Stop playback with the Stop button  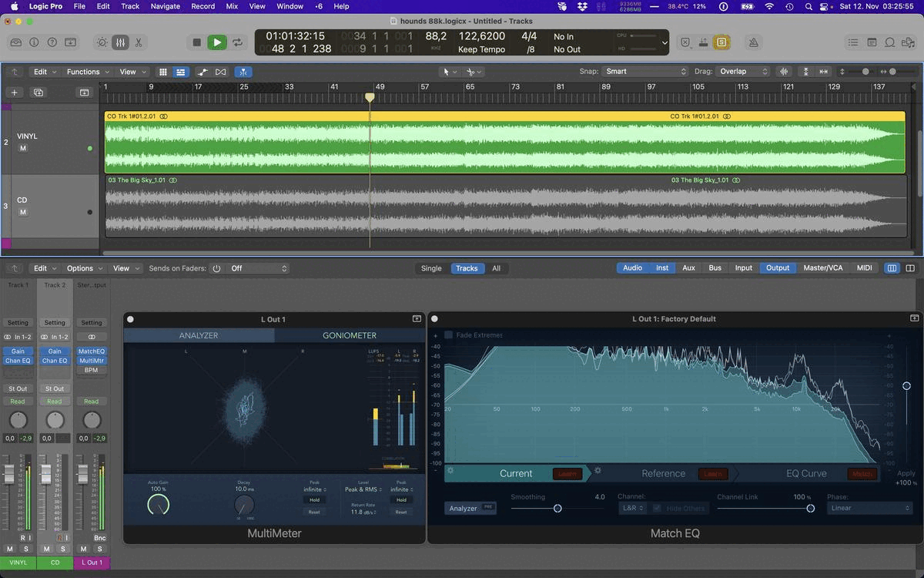(196, 42)
